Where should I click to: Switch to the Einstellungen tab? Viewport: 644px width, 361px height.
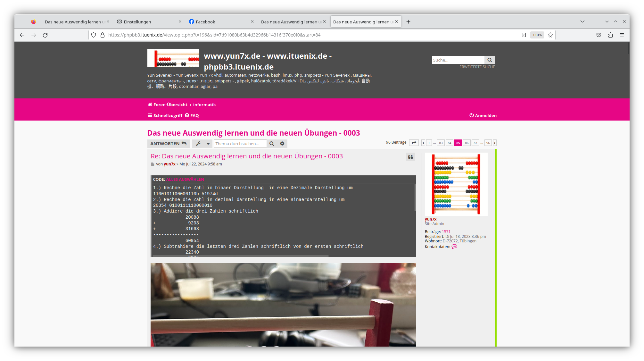[137, 21]
